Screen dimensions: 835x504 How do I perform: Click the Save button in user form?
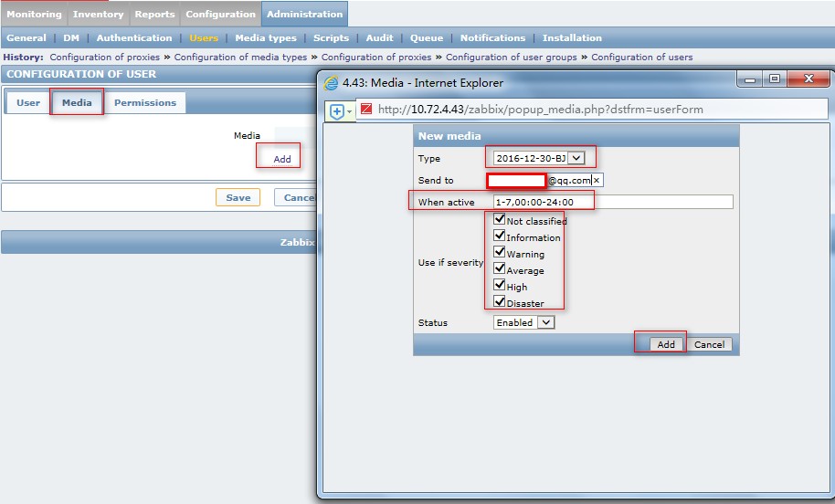tap(238, 197)
